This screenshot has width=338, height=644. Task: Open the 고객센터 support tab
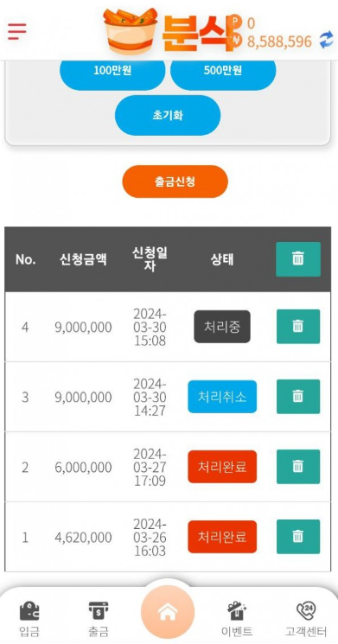pos(306,619)
